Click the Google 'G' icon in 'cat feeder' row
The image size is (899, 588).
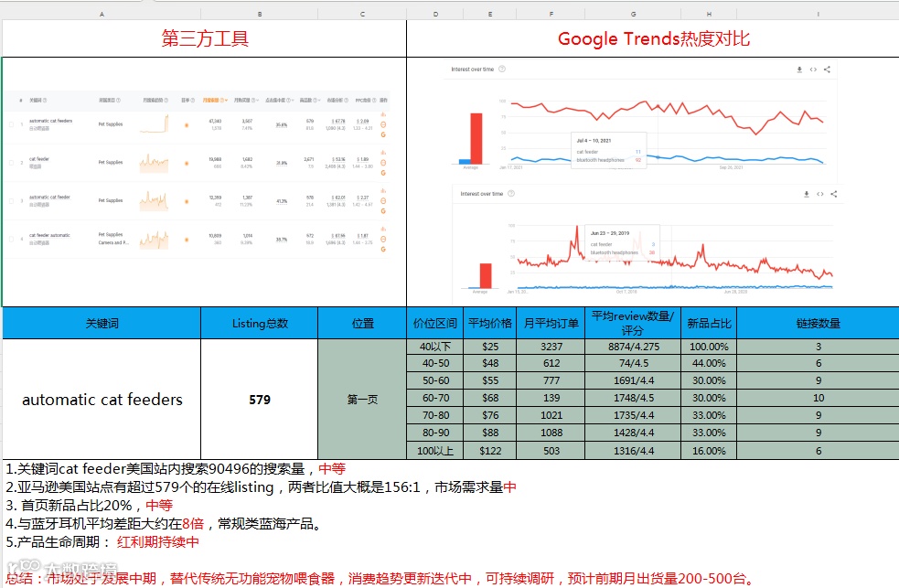pos(383,173)
